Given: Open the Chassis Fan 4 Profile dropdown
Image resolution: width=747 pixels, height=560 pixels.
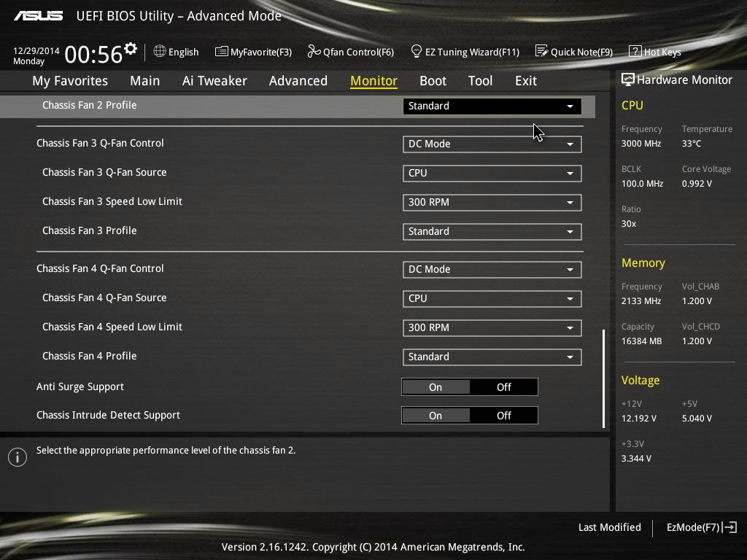Looking at the screenshot, I should coord(492,357).
